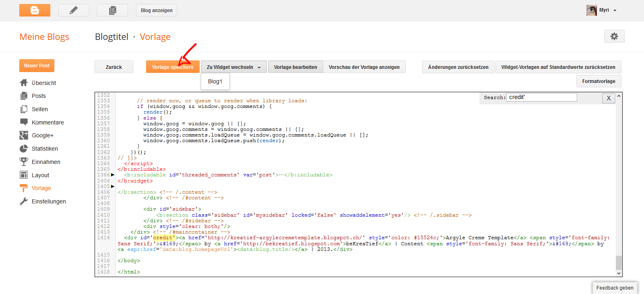Close the search box with X

point(609,98)
